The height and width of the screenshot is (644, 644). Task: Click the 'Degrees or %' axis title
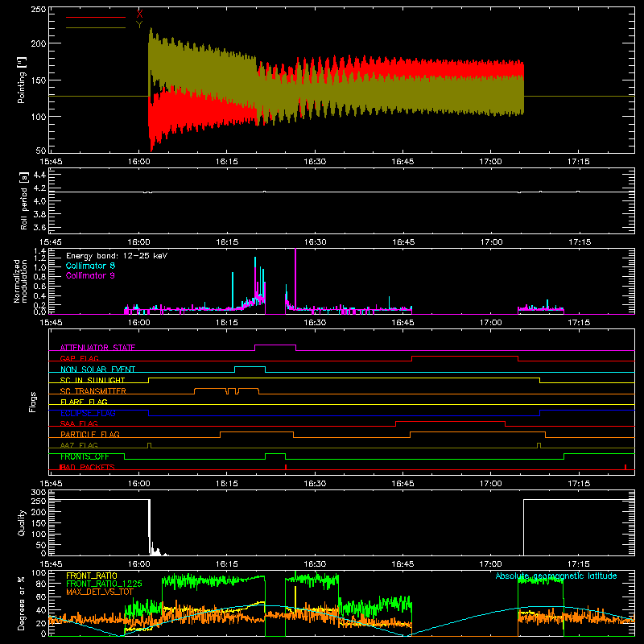tap(22, 603)
